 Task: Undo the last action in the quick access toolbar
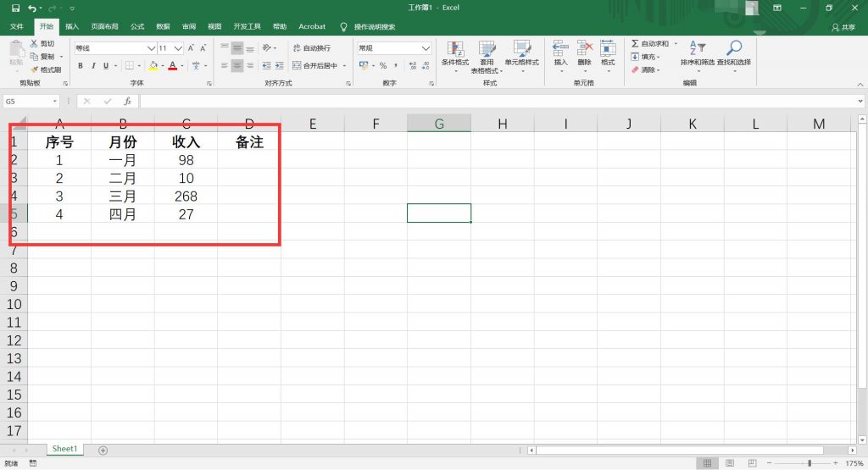click(x=32, y=8)
